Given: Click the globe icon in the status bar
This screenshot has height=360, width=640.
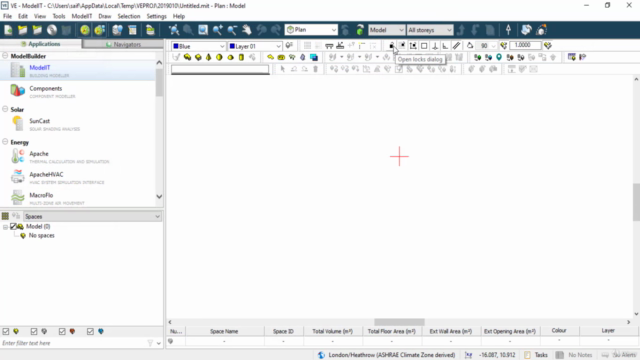Looking at the screenshot, I should tap(321, 355).
